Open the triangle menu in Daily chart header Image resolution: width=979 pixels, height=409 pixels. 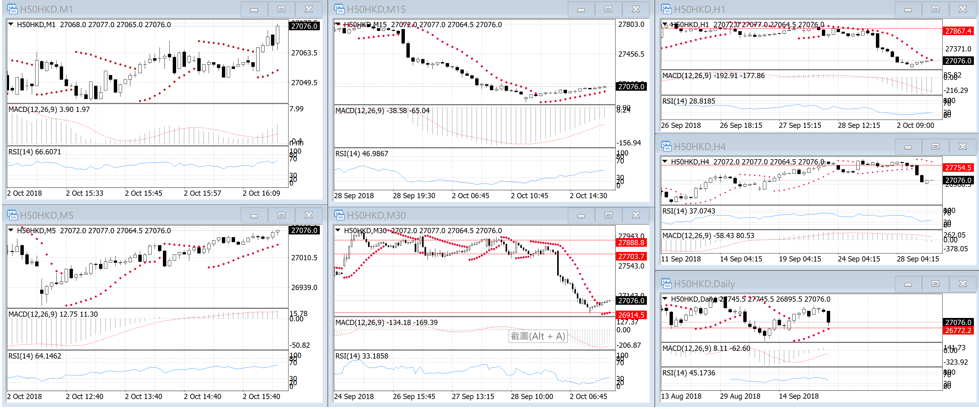tap(666, 298)
